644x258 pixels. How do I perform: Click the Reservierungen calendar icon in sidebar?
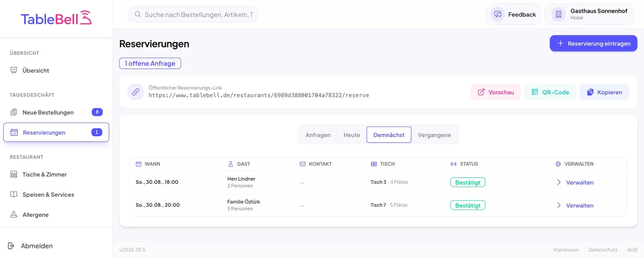point(14,132)
